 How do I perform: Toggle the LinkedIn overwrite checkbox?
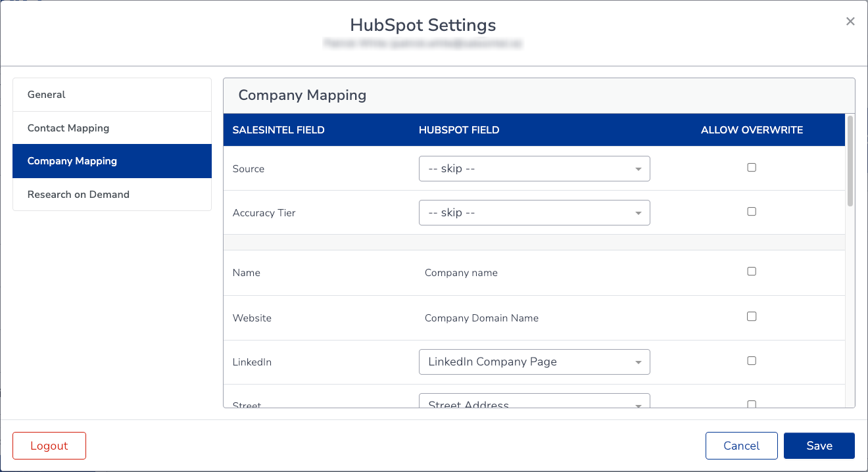[752, 360]
